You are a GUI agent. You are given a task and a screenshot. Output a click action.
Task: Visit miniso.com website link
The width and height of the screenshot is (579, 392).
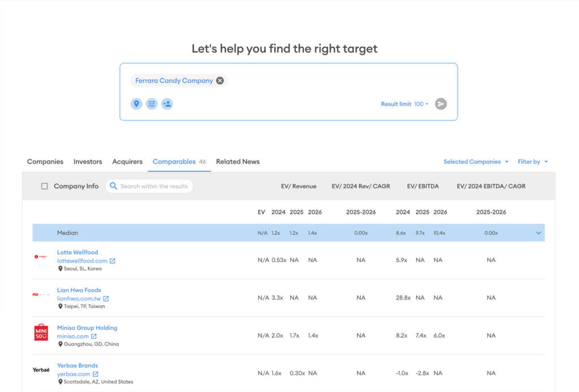[x=73, y=336]
